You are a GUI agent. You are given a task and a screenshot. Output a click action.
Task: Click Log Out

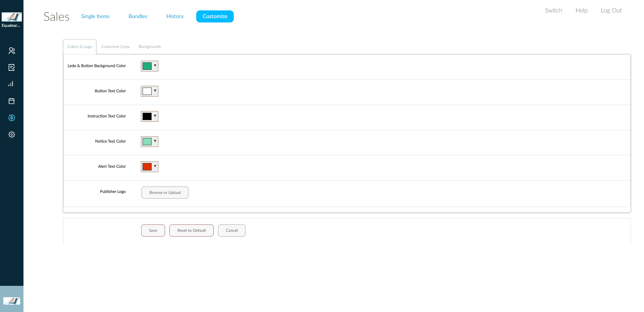[x=611, y=10]
